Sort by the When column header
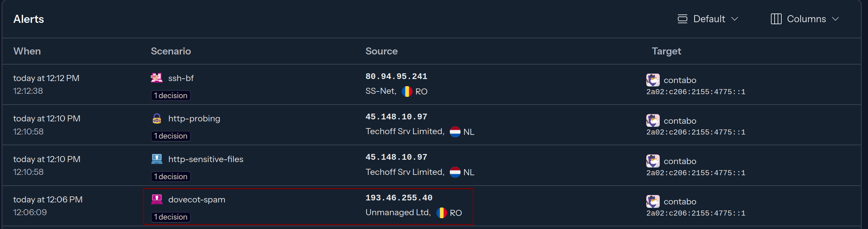 (27, 51)
